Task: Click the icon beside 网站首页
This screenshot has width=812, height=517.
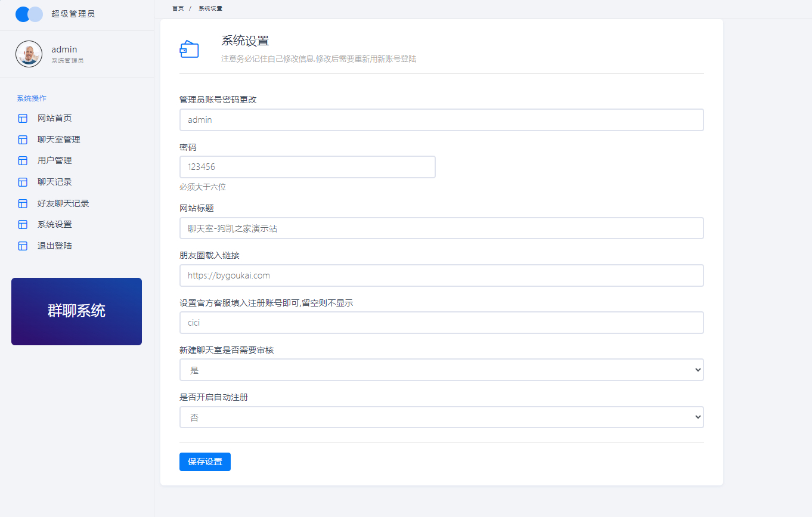Action: (23, 119)
